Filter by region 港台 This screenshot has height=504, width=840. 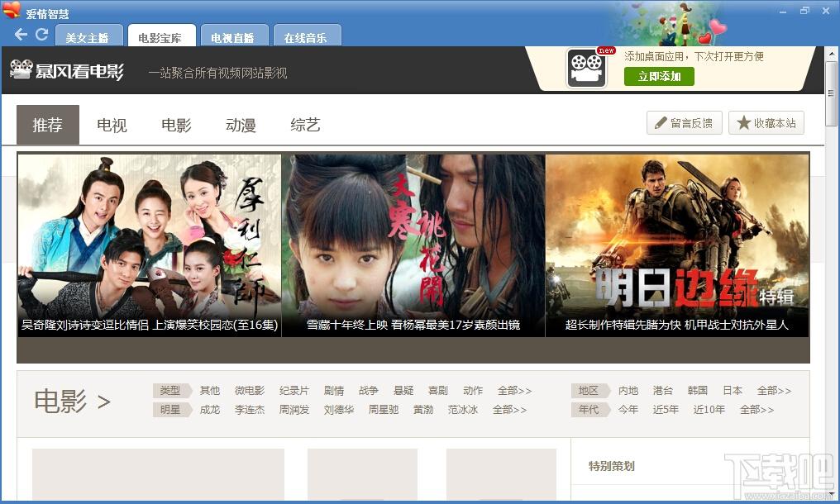pos(663,391)
